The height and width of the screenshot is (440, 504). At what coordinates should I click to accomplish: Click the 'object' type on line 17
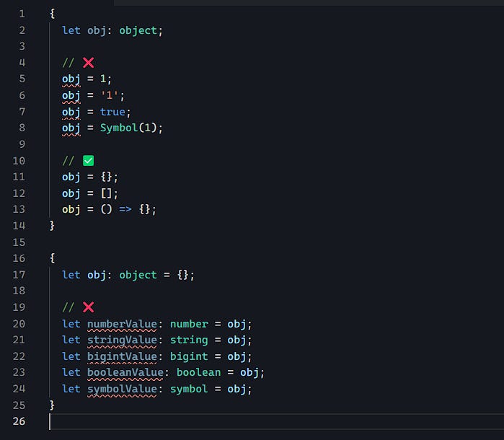click(138, 276)
